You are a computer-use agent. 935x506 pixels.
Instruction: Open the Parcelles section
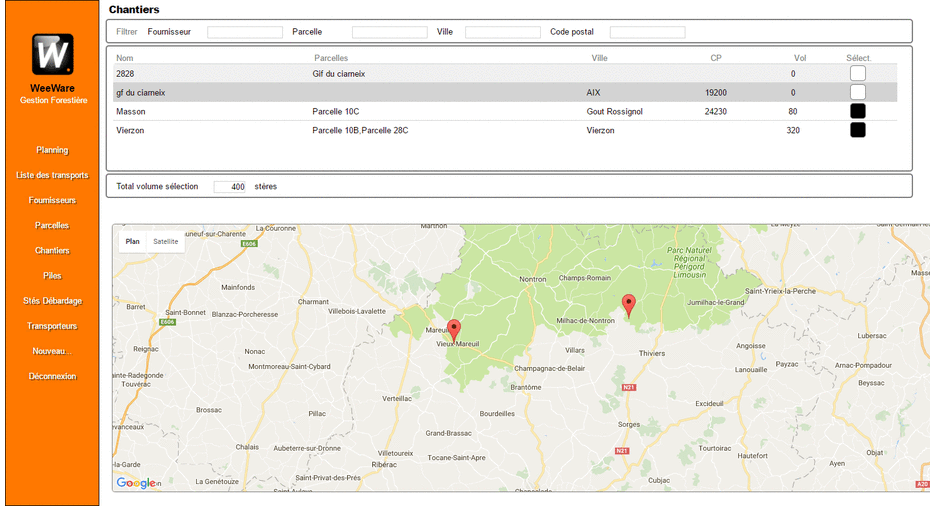[52, 225]
